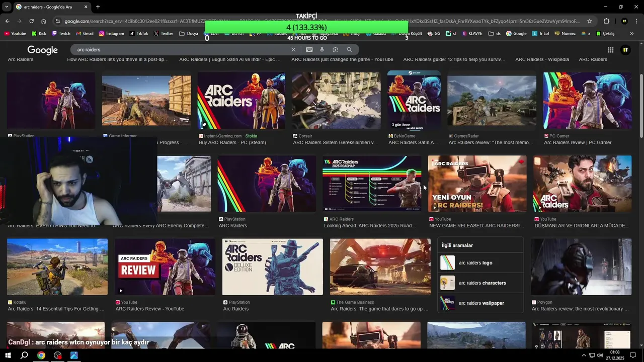644x362 pixels.
Task: Open Windows taskbar search icon
Action: 24,355
